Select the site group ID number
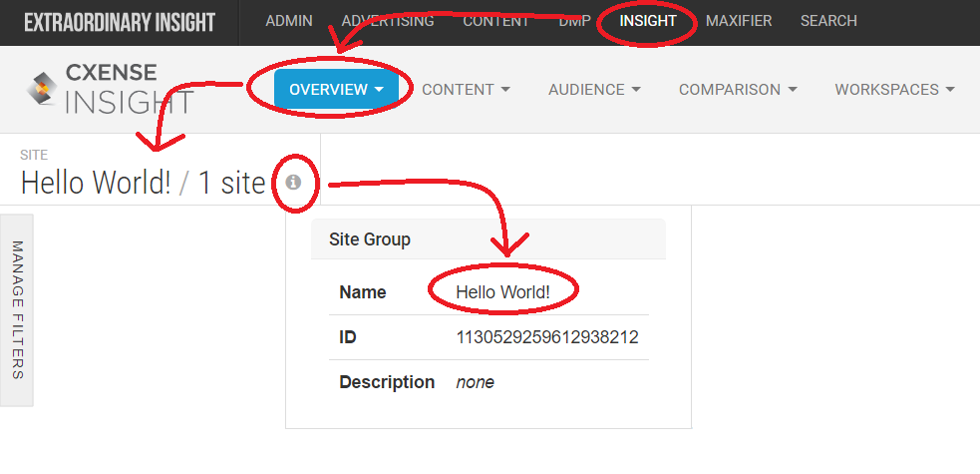980x474 pixels. pyautogui.click(x=547, y=337)
